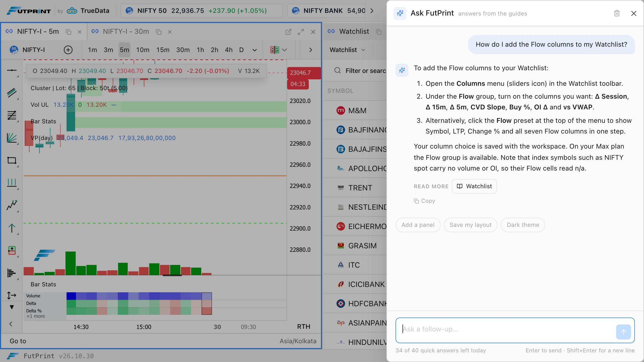This screenshot has height=362, width=644.
Task: Send the follow-up question
Action: pos(623,332)
